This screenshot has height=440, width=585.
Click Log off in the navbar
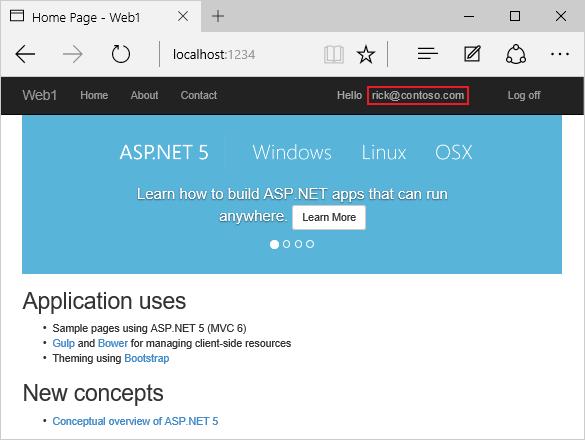pyautogui.click(x=524, y=96)
